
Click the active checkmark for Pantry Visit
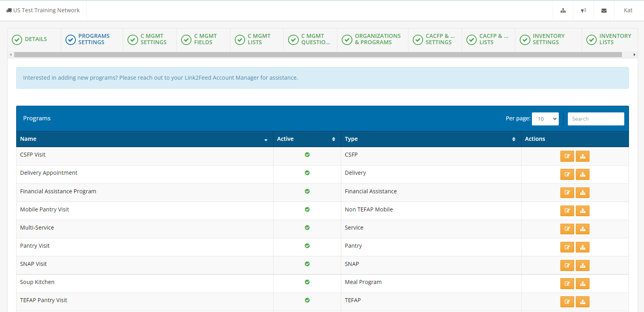[x=307, y=246]
